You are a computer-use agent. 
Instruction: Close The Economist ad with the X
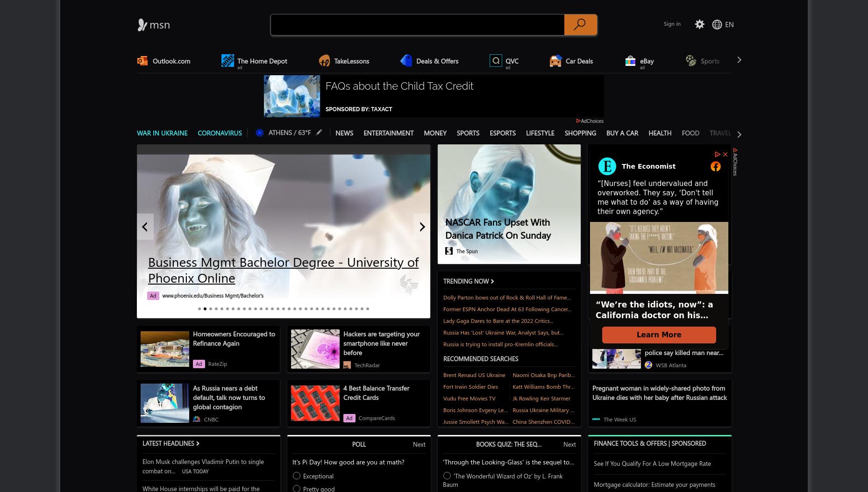[725, 154]
